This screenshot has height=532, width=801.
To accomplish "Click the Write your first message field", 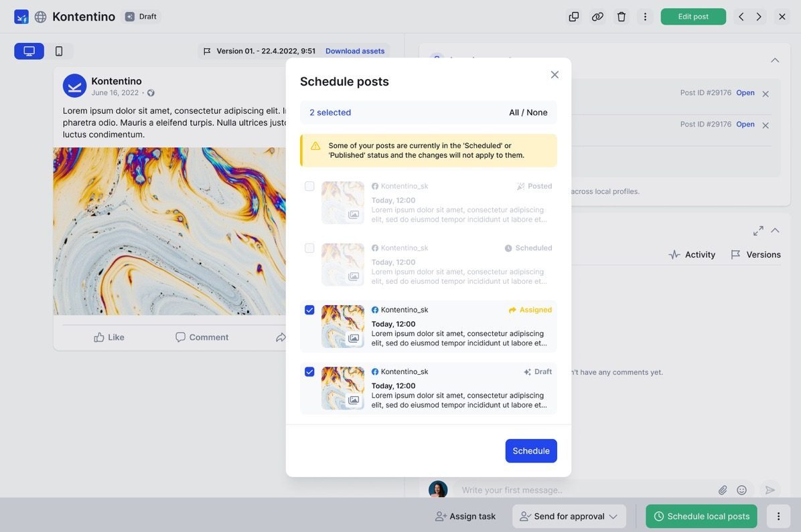I will coord(583,490).
